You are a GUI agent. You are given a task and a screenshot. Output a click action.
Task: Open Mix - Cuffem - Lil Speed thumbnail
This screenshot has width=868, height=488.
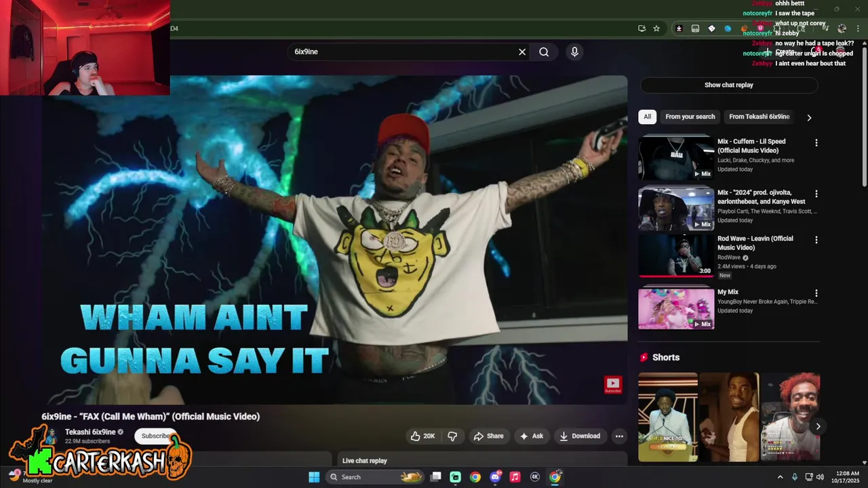click(x=676, y=158)
